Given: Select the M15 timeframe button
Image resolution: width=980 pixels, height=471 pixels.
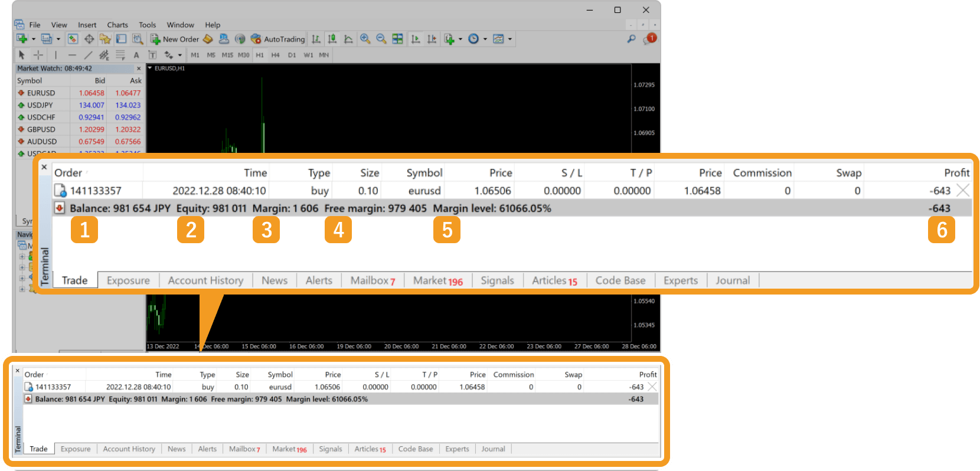Looking at the screenshot, I should [227, 55].
